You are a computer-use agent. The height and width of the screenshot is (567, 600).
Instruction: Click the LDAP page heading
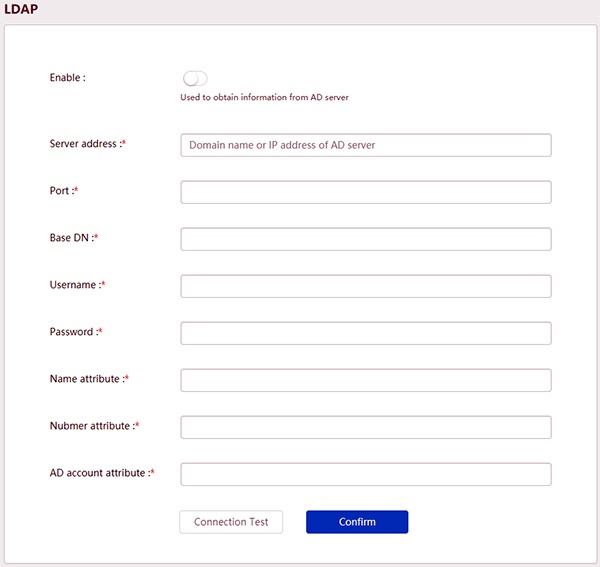click(x=22, y=9)
